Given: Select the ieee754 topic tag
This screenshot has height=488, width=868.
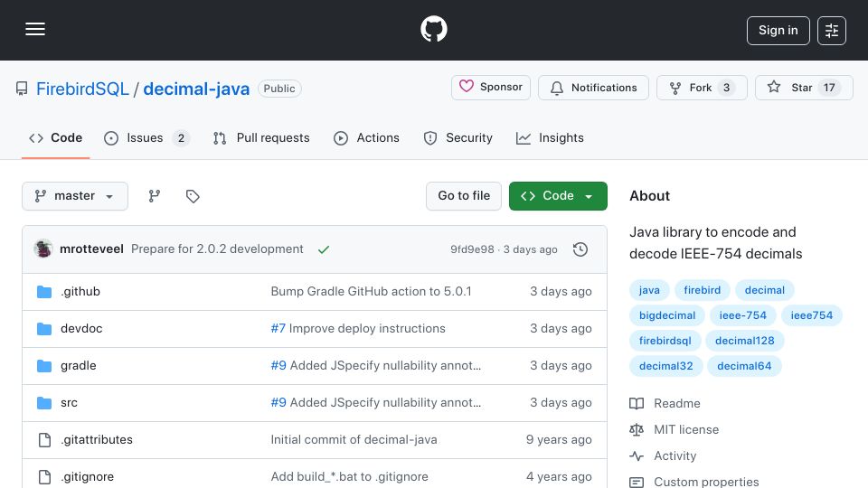Looking at the screenshot, I should tap(812, 315).
